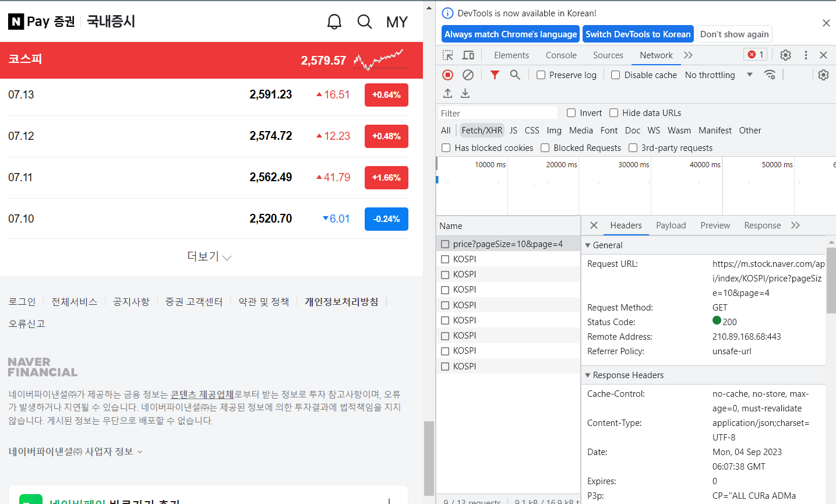Select the price?pageSize=10&page=4 request
The height and width of the screenshot is (504, 836).
point(508,244)
